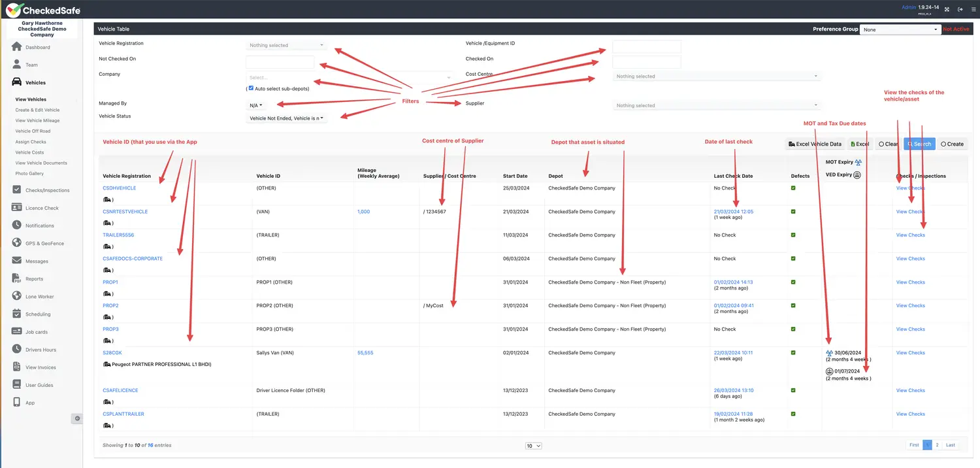Click the Reports PDF icon in sidebar
Screen dimensions: 980x468
[x=17, y=278]
